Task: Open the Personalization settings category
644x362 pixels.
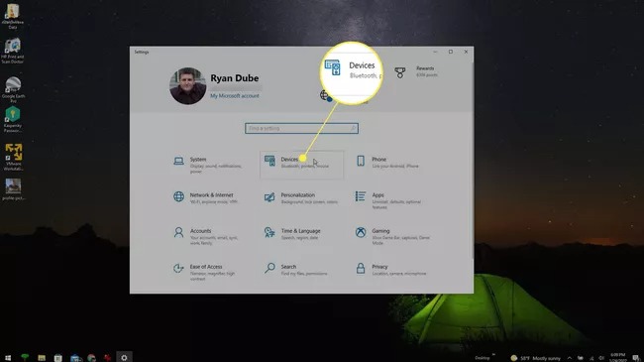Action: point(301,198)
